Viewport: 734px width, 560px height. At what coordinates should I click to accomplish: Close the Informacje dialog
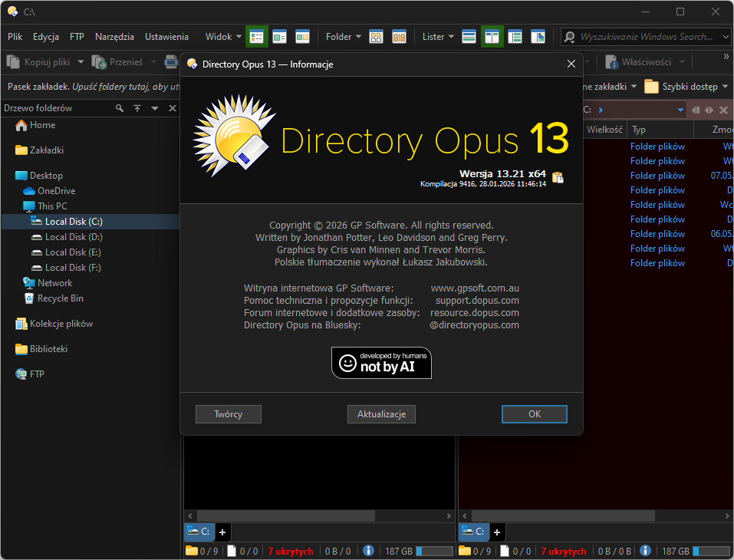pyautogui.click(x=571, y=64)
